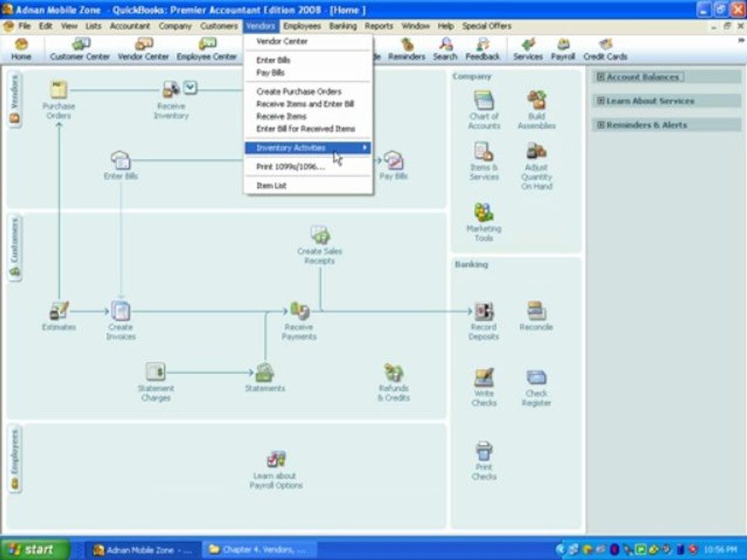Click the Vendors side tab
Screen dimensions: 747x560
click(14, 99)
